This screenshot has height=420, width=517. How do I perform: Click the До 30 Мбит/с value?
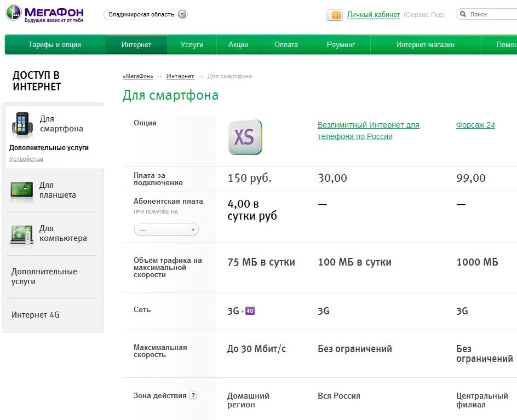(256, 349)
